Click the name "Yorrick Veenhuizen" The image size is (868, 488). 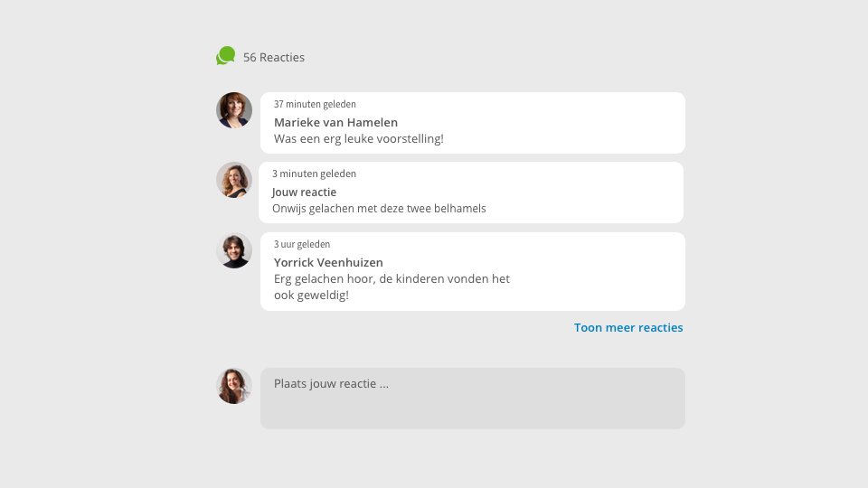(x=328, y=262)
